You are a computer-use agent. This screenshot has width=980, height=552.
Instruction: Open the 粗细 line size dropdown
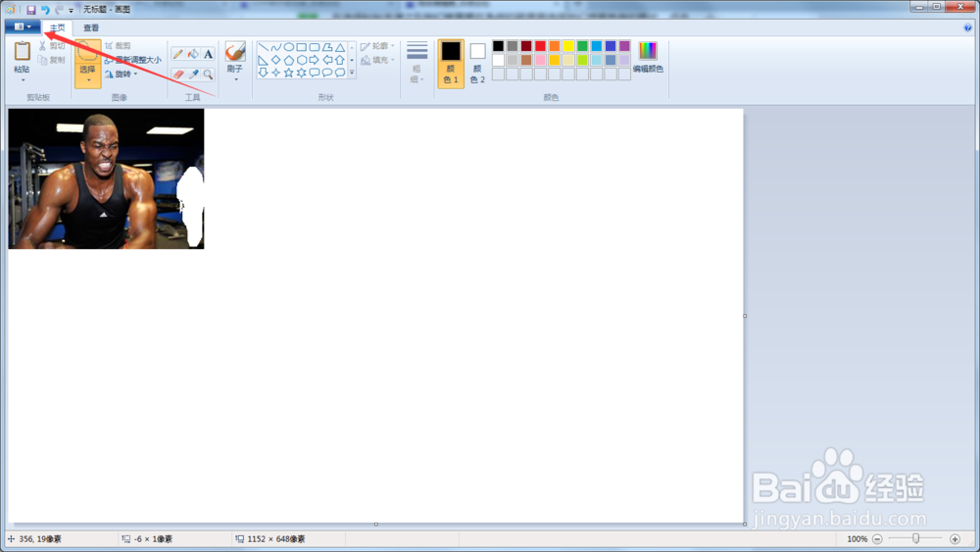(416, 62)
